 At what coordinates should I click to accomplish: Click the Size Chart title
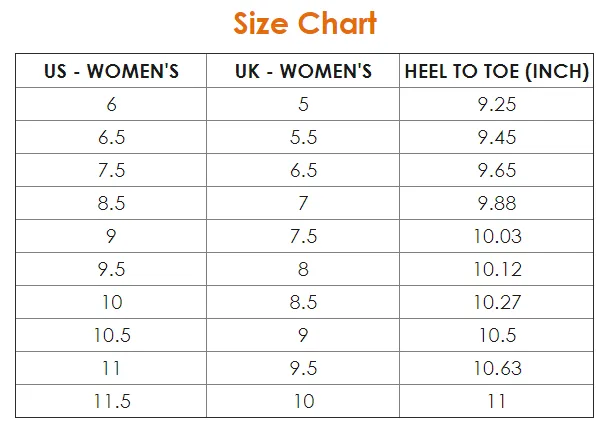(305, 23)
